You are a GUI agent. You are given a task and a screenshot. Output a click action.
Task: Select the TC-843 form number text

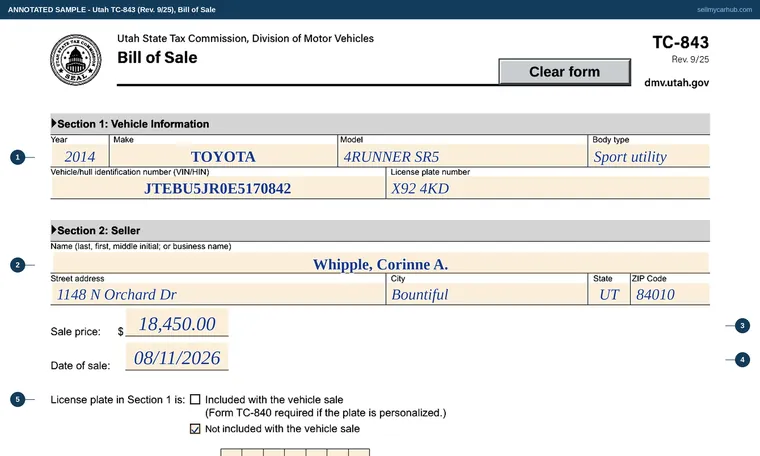click(681, 42)
